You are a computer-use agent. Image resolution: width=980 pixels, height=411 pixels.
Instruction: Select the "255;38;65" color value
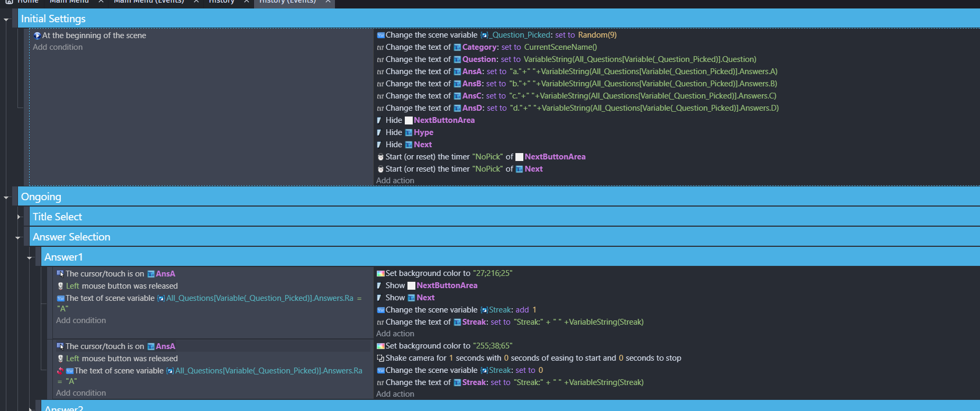pos(493,346)
